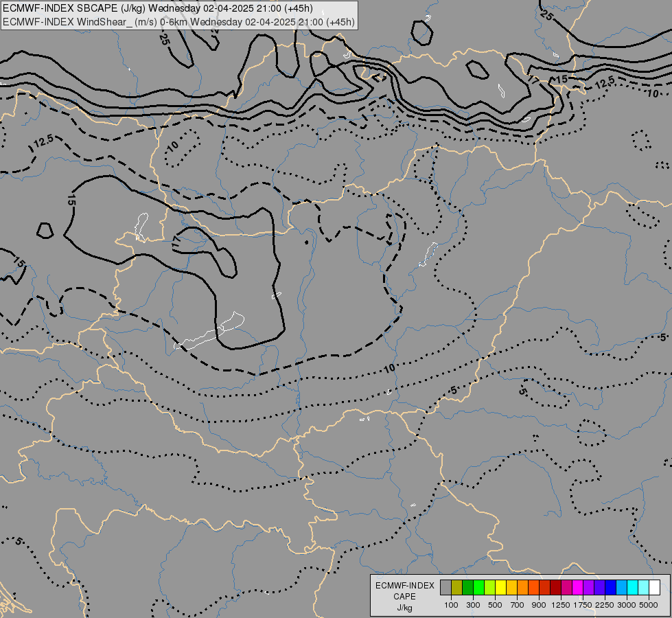The image size is (672, 618).
Task: Click the 3000 legend scale label
Action: click(x=627, y=605)
